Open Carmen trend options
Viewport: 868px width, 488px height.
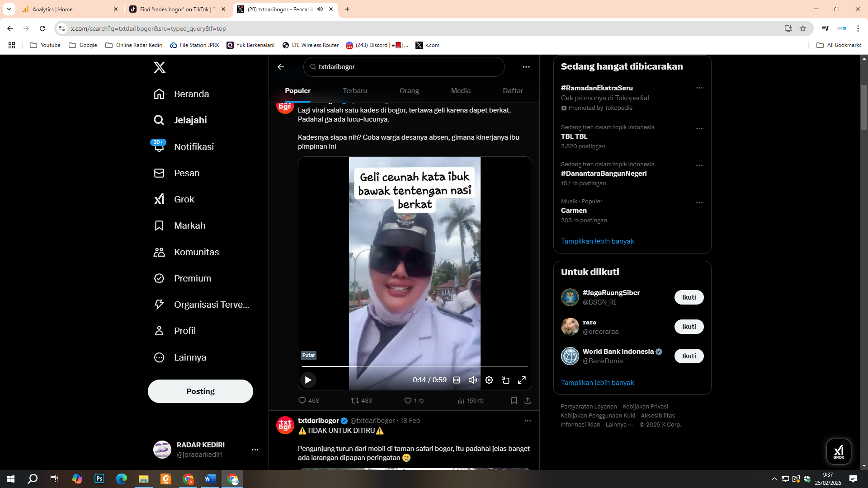tap(699, 202)
